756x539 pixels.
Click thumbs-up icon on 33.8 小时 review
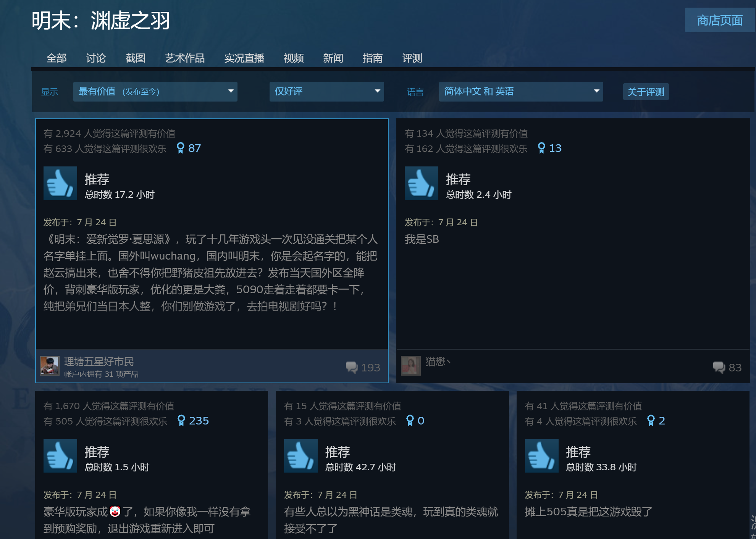pyautogui.click(x=542, y=456)
